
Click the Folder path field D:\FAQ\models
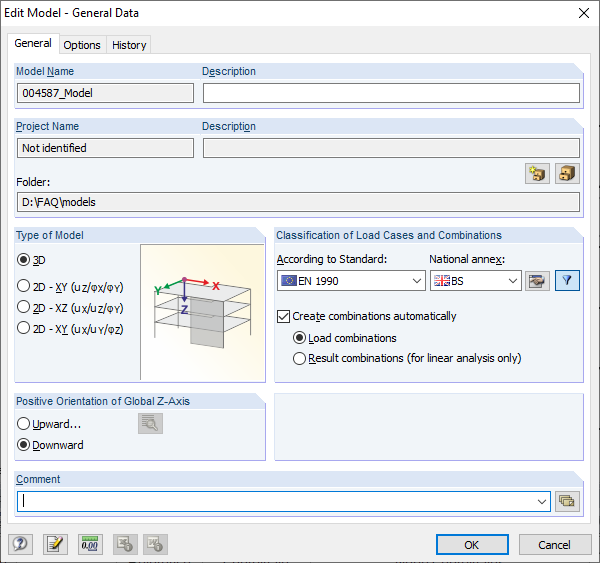pos(298,202)
